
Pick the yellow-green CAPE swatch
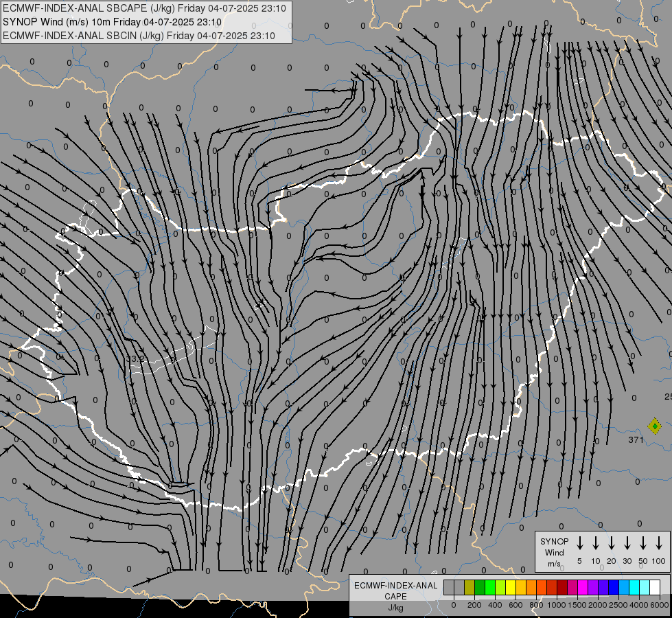tap(500, 587)
